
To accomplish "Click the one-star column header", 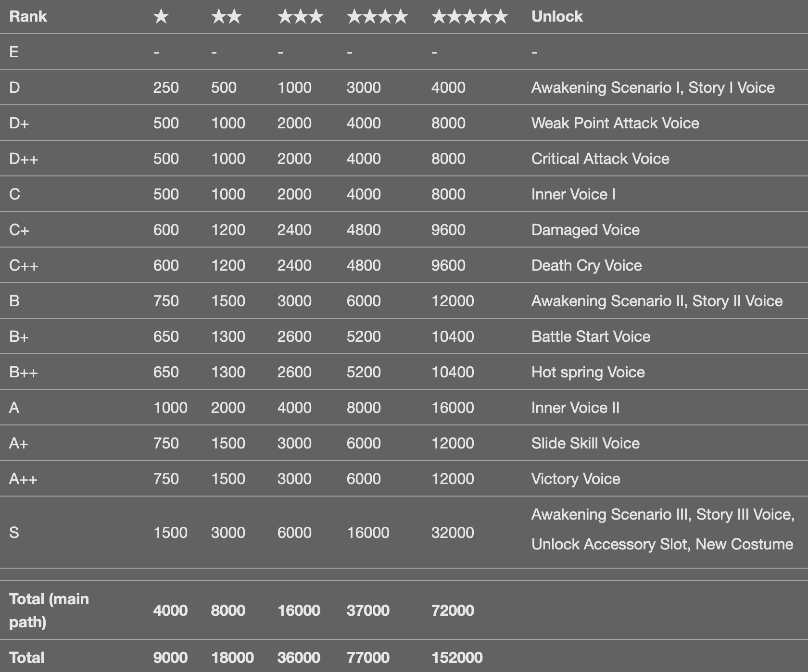I will pyautogui.click(x=161, y=17).
